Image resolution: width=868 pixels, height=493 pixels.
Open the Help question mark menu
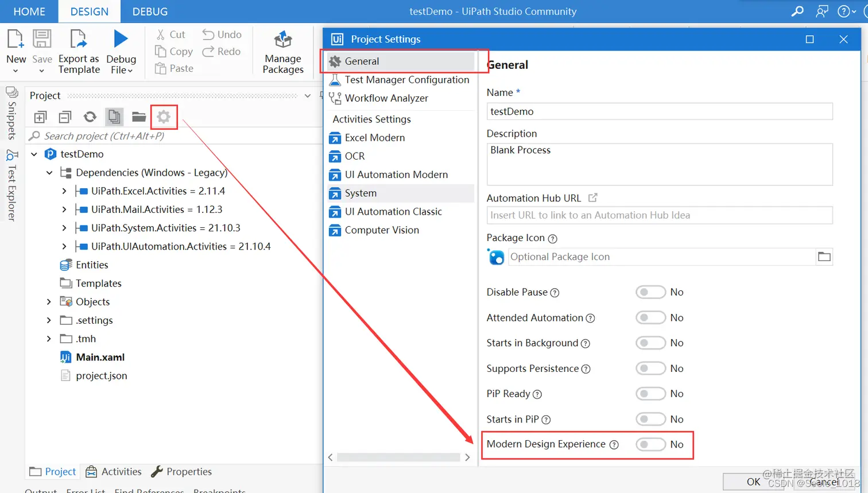point(846,11)
